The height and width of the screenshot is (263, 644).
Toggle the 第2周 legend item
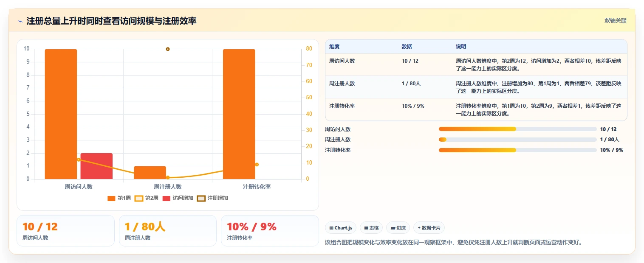click(x=146, y=198)
